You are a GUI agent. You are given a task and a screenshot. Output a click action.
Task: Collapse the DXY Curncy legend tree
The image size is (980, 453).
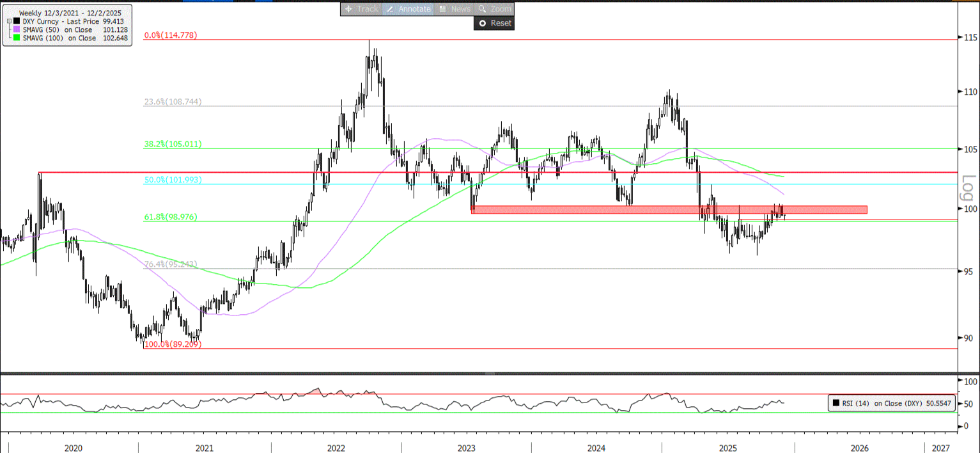8,21
